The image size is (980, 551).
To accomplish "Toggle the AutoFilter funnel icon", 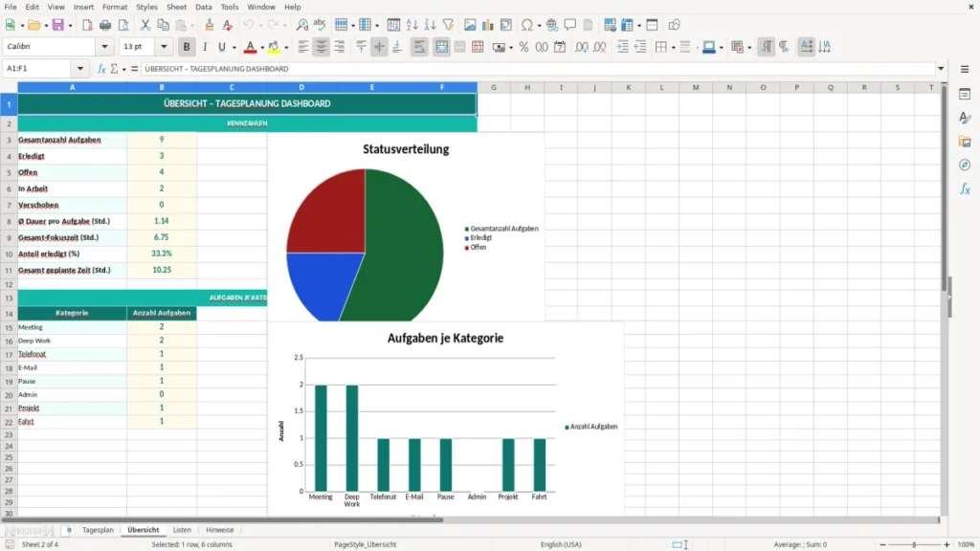I will [x=448, y=25].
